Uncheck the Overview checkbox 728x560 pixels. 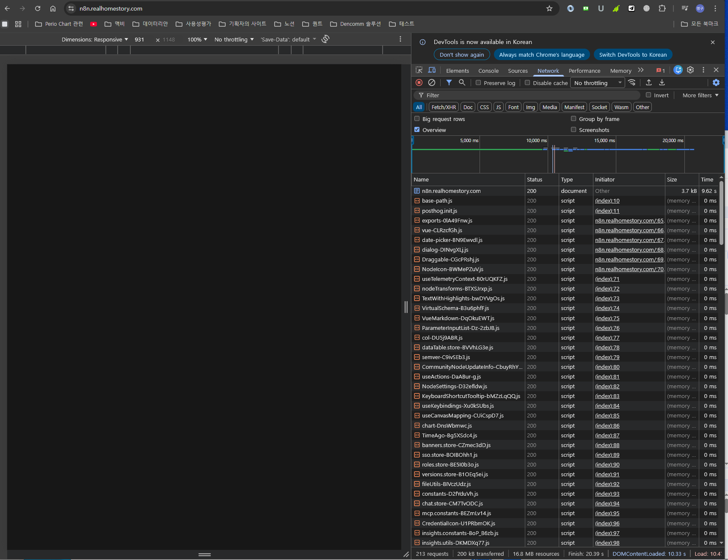417,130
